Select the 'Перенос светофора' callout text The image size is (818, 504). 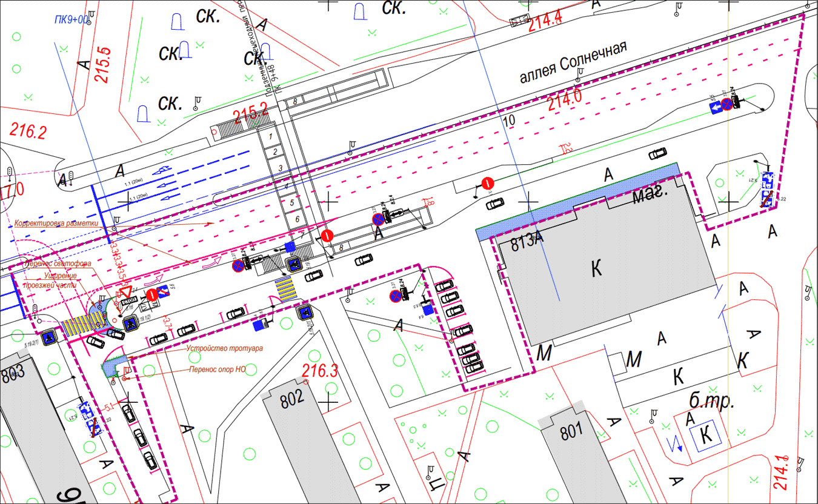[58, 264]
